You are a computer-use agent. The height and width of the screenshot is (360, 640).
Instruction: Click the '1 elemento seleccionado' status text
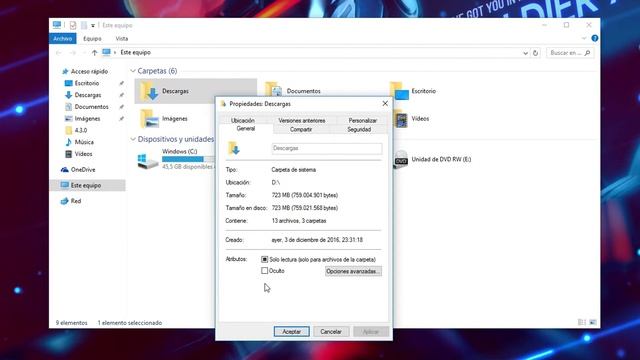(x=130, y=322)
